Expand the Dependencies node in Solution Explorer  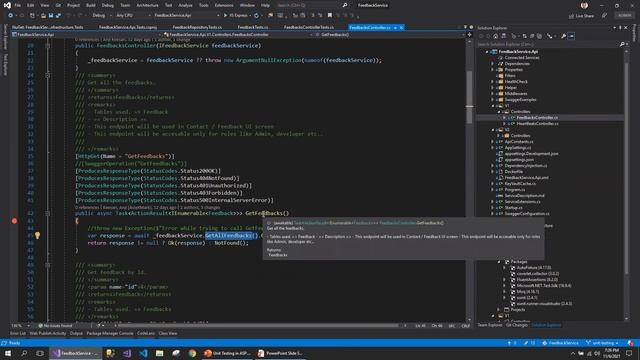pos(493,64)
